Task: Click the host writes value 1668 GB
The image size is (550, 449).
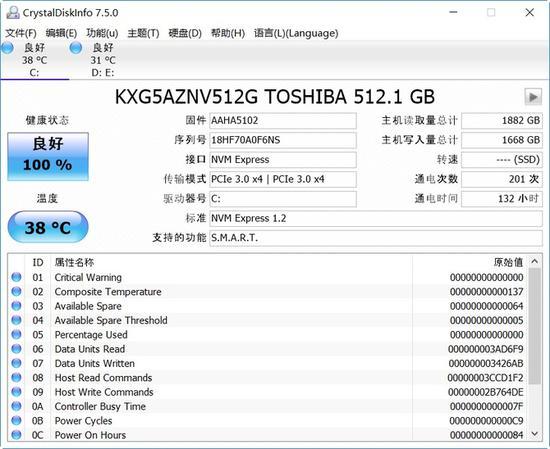Action: (502, 140)
